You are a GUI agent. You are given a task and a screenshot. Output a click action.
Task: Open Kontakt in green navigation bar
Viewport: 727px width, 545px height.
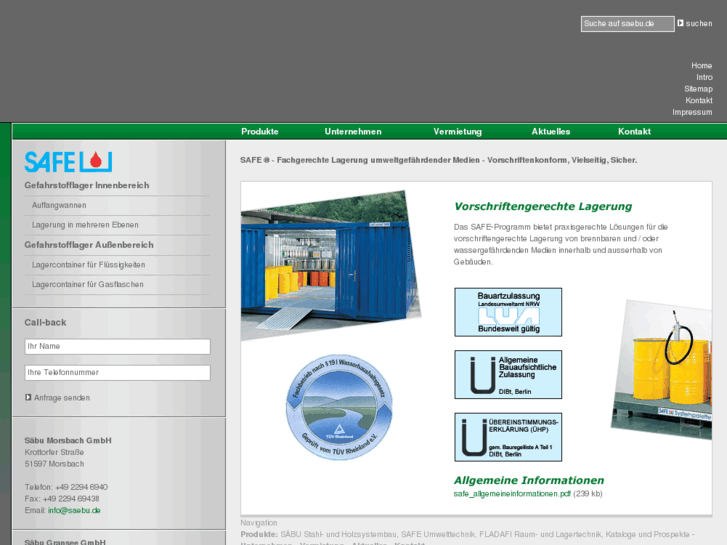tap(634, 132)
